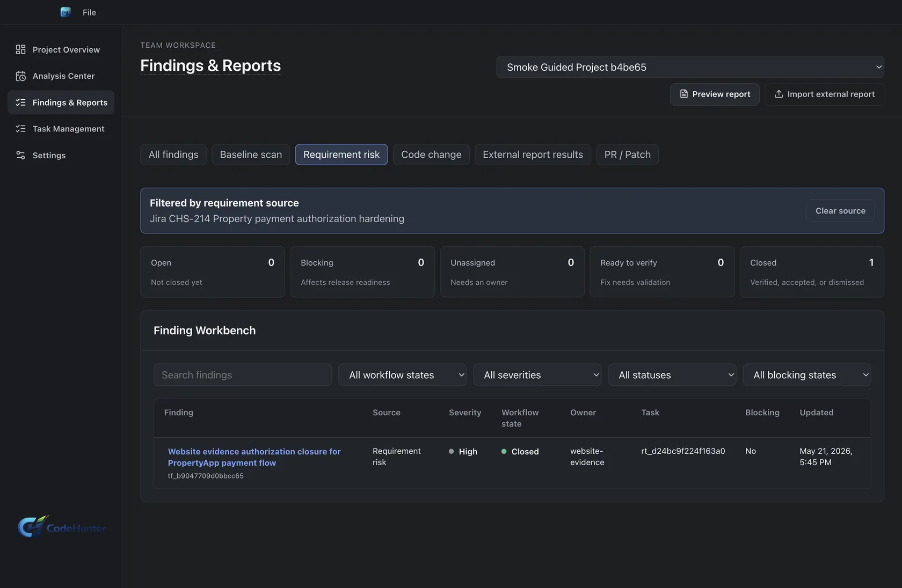Open the All severities dropdown
Viewport: 902px width, 588px height.
pos(537,375)
